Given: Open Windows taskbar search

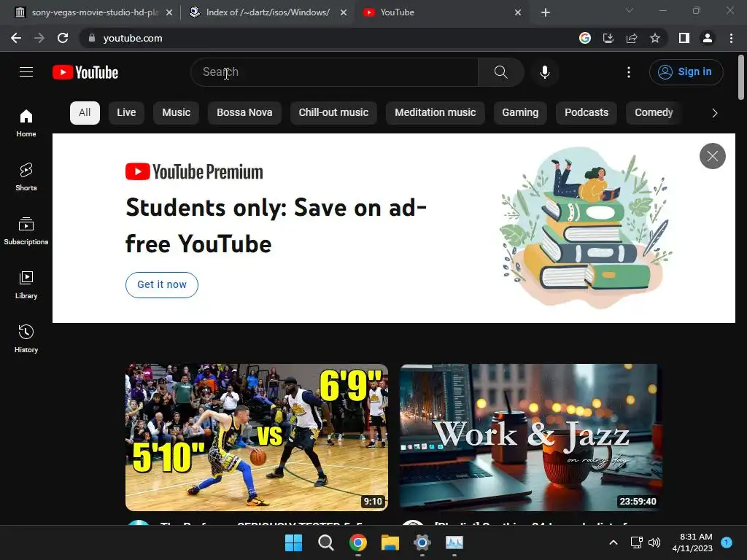Looking at the screenshot, I should [326, 542].
